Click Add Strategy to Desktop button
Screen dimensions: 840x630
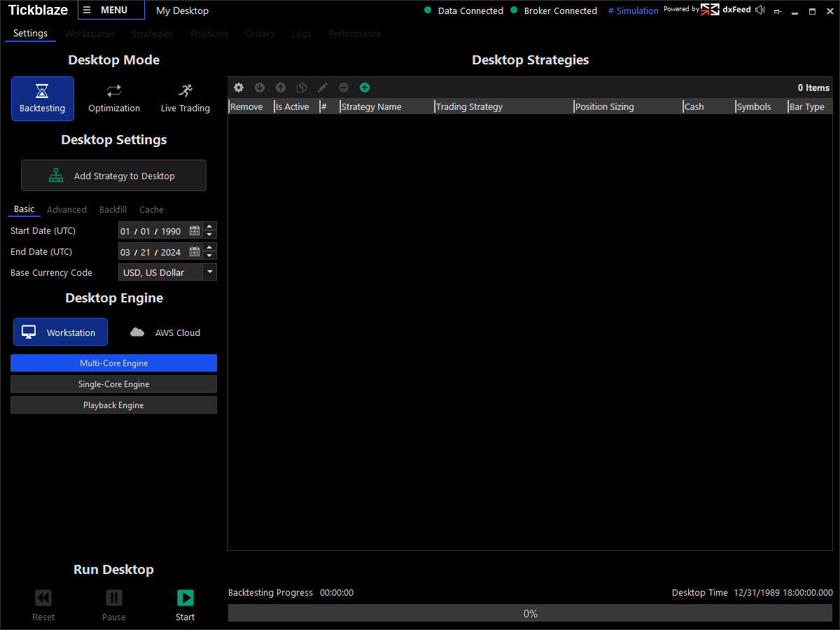click(113, 176)
